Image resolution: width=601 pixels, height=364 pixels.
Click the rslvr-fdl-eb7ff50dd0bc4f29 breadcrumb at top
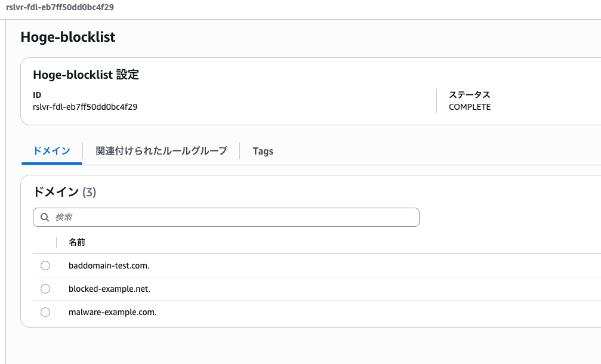click(60, 7)
